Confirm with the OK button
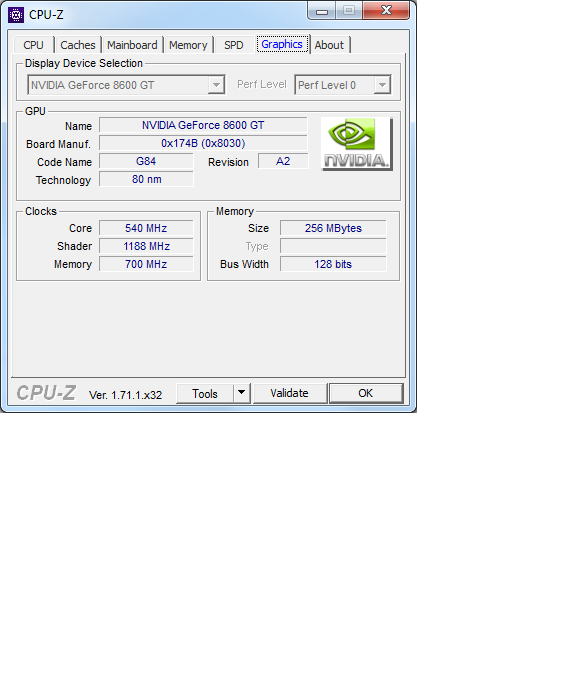The image size is (573, 673). click(366, 393)
